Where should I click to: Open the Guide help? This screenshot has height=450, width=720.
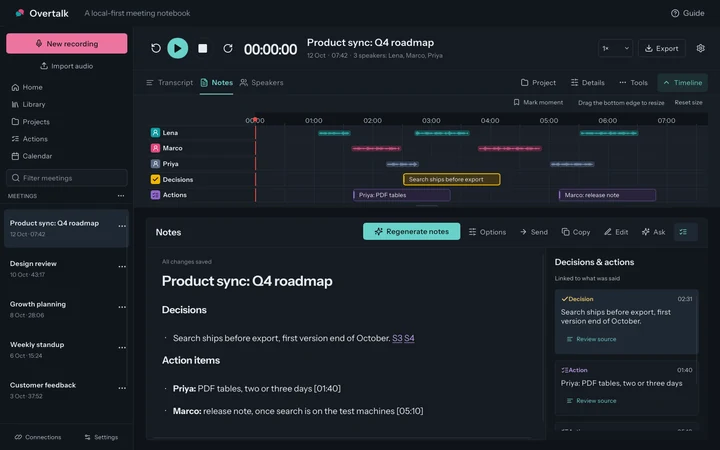pos(687,13)
